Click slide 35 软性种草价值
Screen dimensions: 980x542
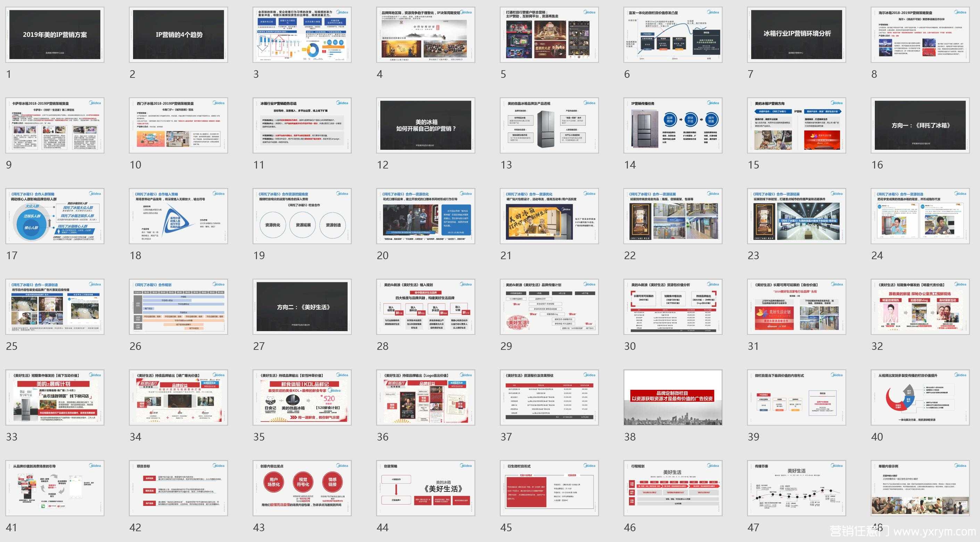click(x=302, y=397)
